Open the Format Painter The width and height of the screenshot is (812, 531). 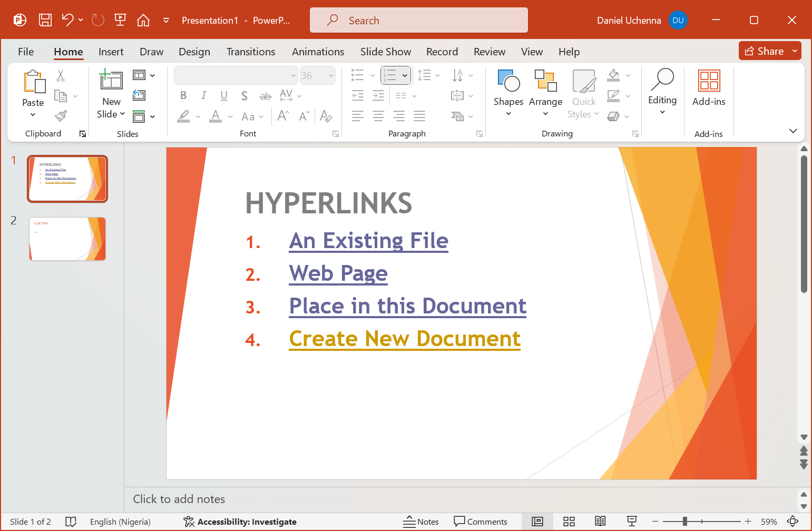tap(61, 116)
